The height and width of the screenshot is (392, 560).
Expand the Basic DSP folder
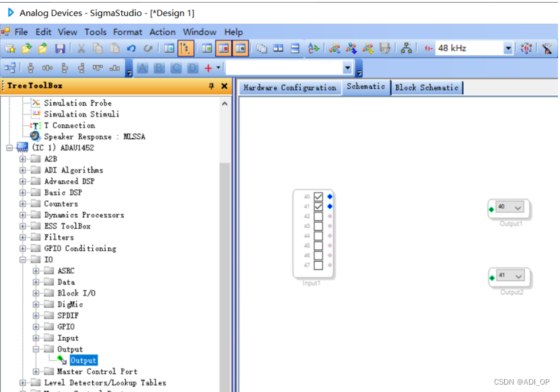(x=23, y=192)
